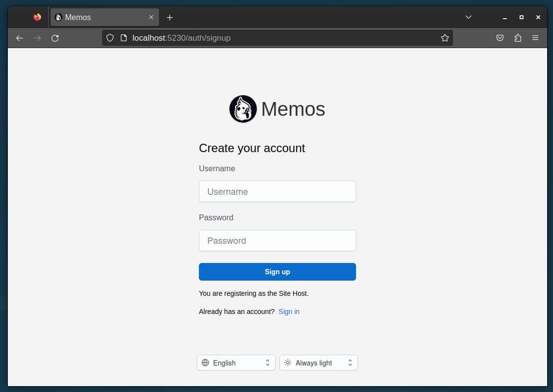Bookmark this page with the star icon
The height and width of the screenshot is (392, 553).
tap(444, 38)
